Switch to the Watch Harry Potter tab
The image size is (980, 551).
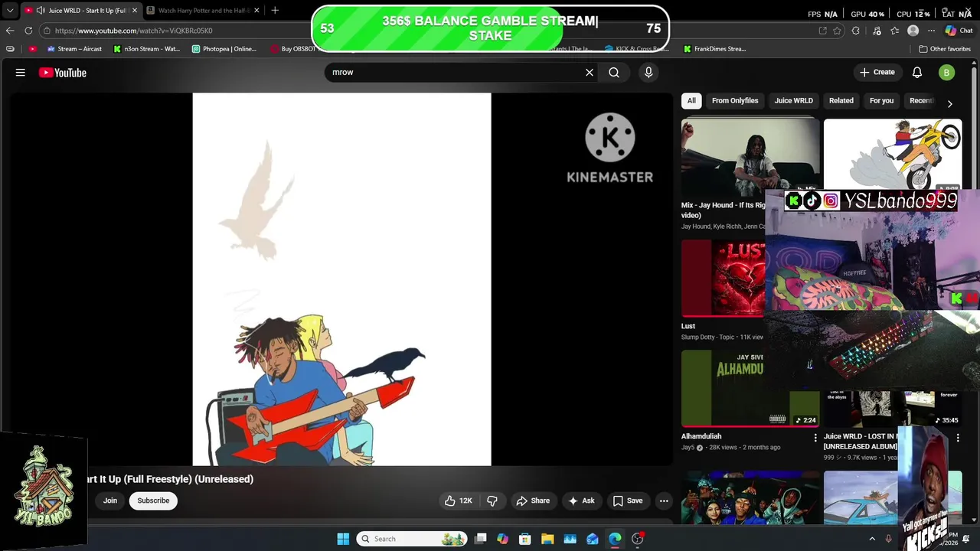coord(203,11)
